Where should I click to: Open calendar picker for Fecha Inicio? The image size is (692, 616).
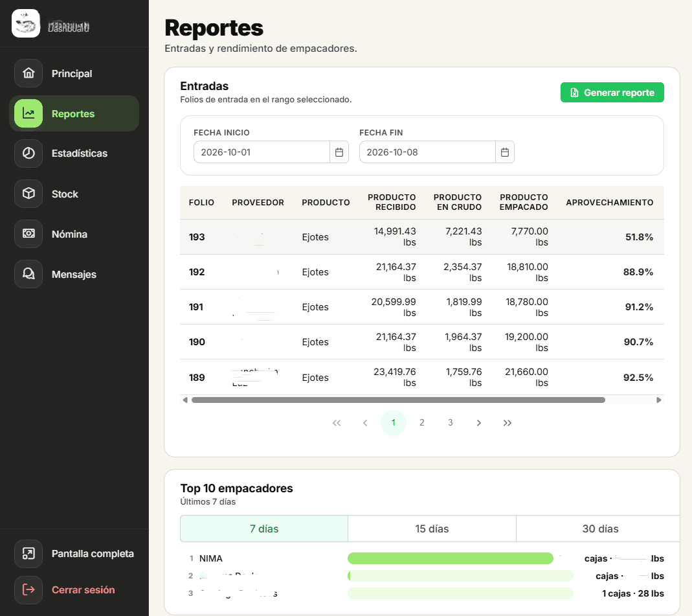click(x=339, y=152)
